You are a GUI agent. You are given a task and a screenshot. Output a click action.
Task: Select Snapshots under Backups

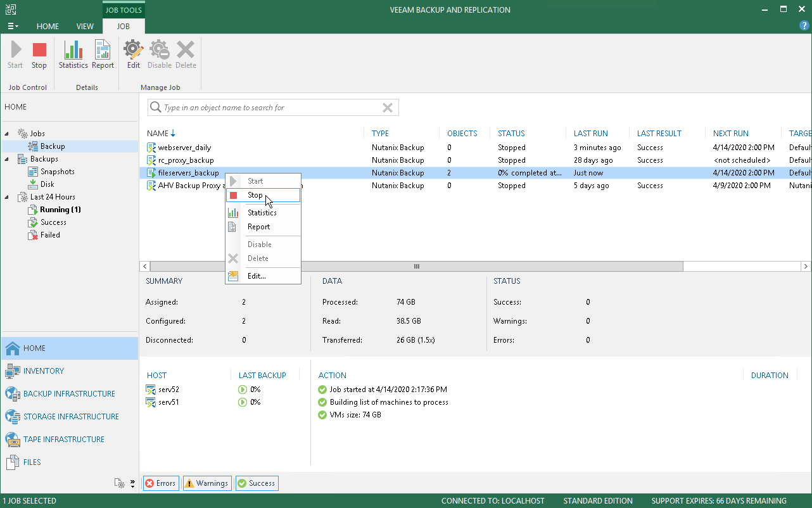pos(58,172)
